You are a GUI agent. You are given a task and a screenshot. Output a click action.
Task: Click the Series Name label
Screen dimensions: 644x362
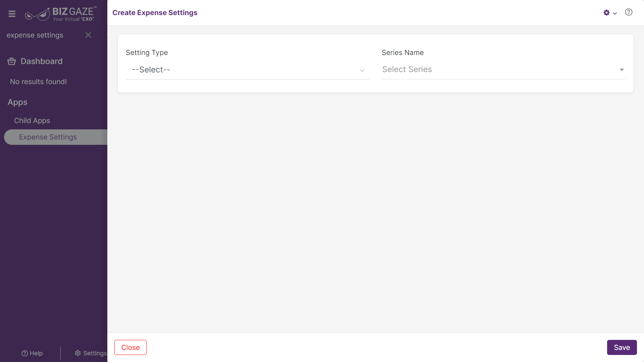[402, 53]
